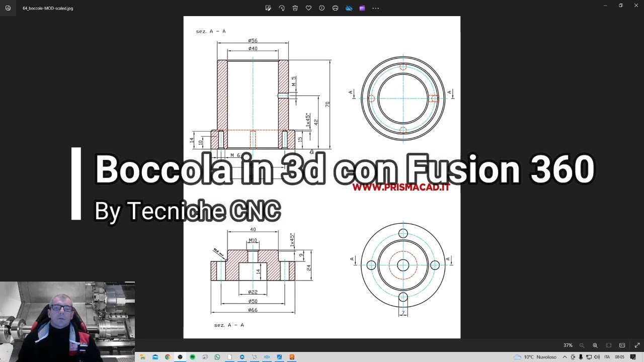The image size is (644, 362).
Task: Click the webcam video overlay
Action: (67, 322)
